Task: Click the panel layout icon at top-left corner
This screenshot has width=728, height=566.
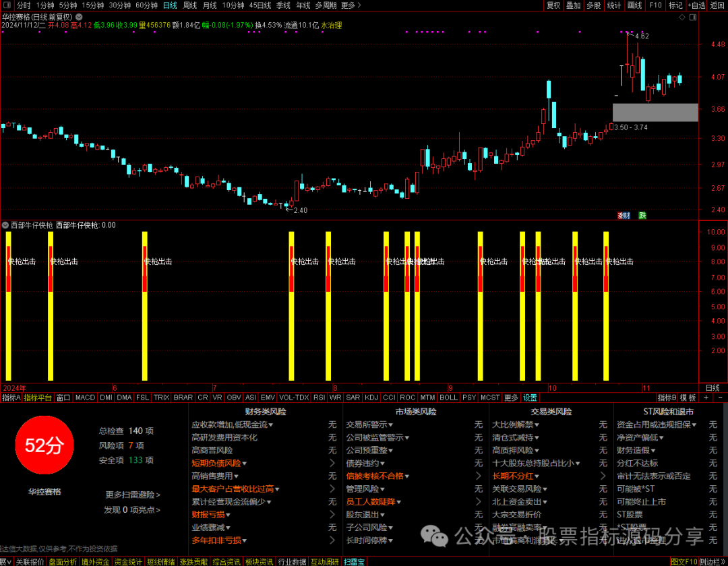Action: coord(7,5)
